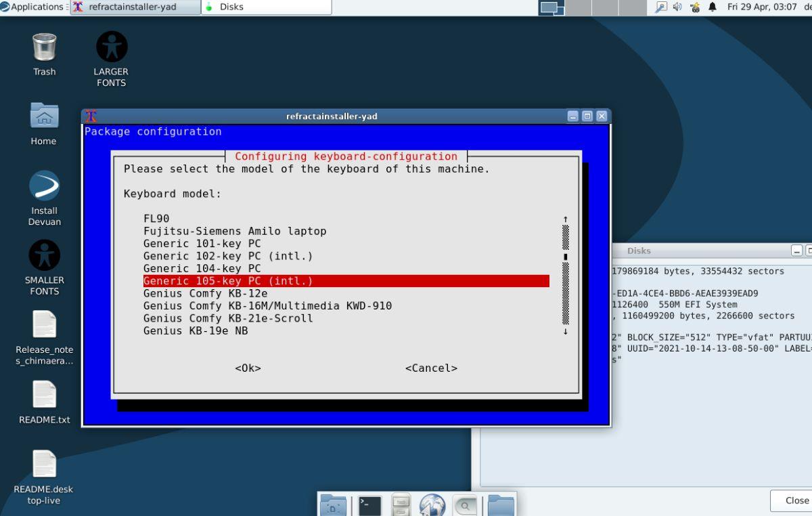
Task: Switch to the Disks window via its taskbar tab
Action: 263,7
